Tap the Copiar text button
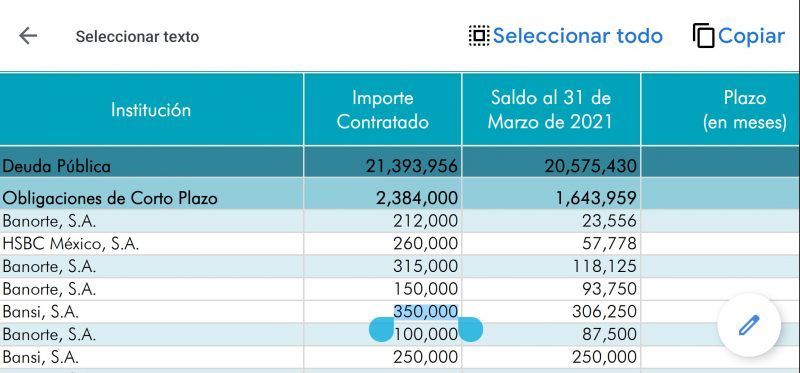800x373 pixels. click(x=751, y=36)
